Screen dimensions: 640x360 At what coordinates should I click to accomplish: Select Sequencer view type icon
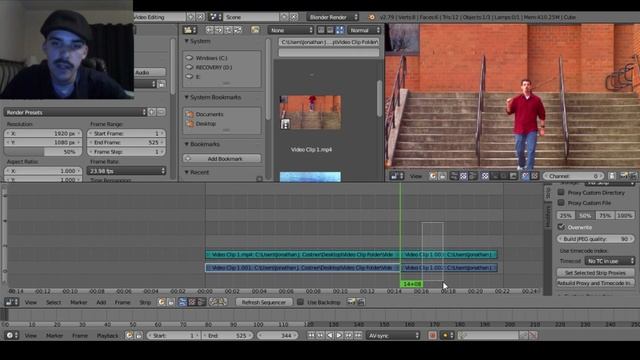point(182,302)
